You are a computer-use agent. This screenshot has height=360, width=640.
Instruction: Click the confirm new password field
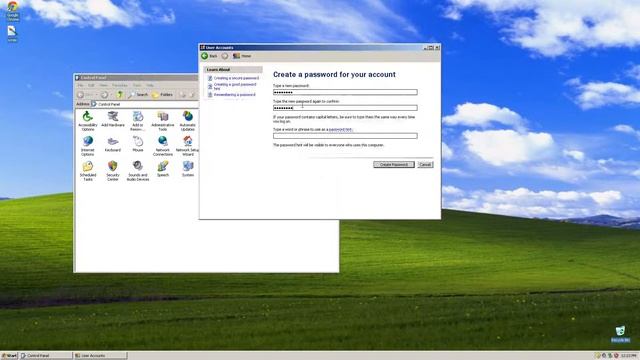click(345, 108)
